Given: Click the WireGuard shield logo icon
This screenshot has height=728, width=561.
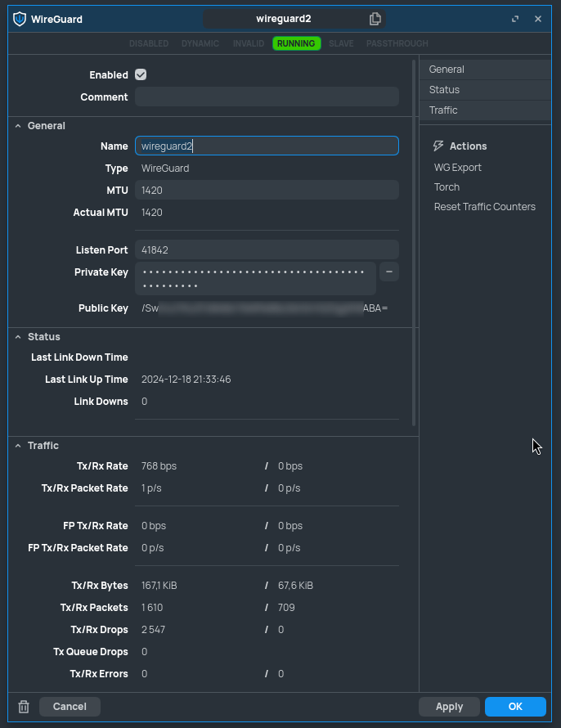Looking at the screenshot, I should (20, 19).
